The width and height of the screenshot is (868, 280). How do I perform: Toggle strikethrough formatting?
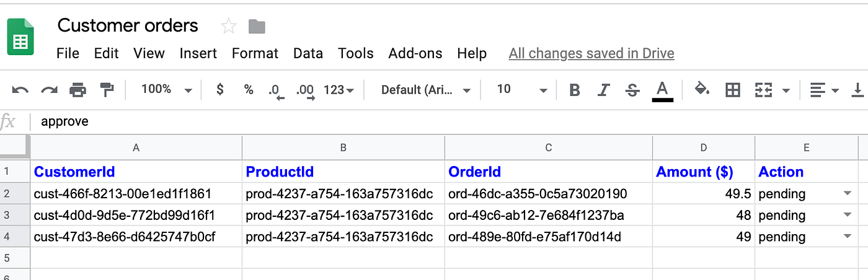tap(632, 90)
